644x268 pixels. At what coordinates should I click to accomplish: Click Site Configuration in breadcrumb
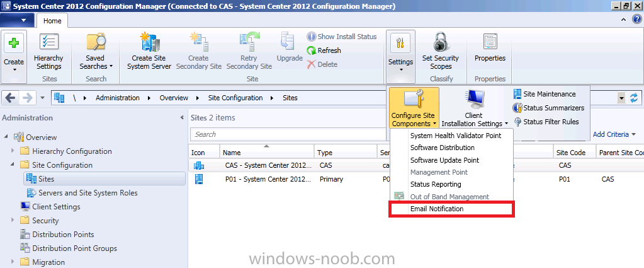pyautogui.click(x=235, y=98)
